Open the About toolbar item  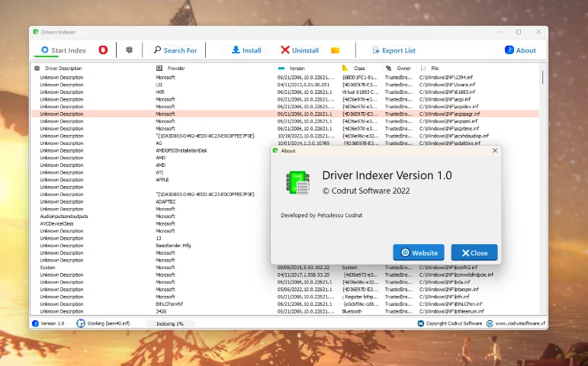[x=520, y=50]
